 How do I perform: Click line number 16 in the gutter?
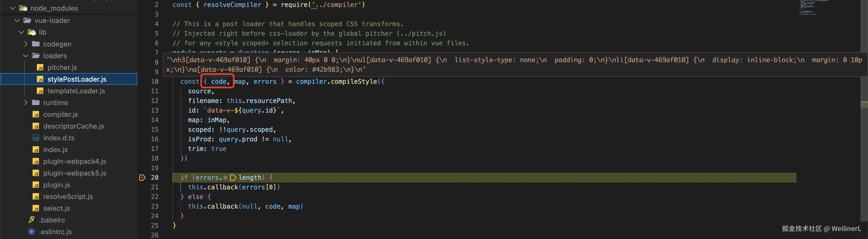[155, 139]
